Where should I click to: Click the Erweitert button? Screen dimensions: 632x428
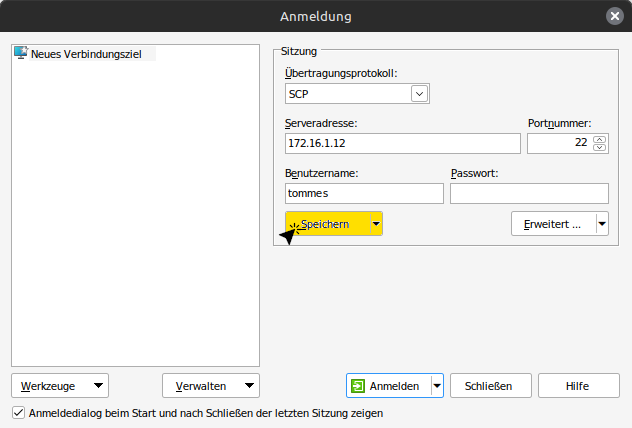tap(552, 224)
